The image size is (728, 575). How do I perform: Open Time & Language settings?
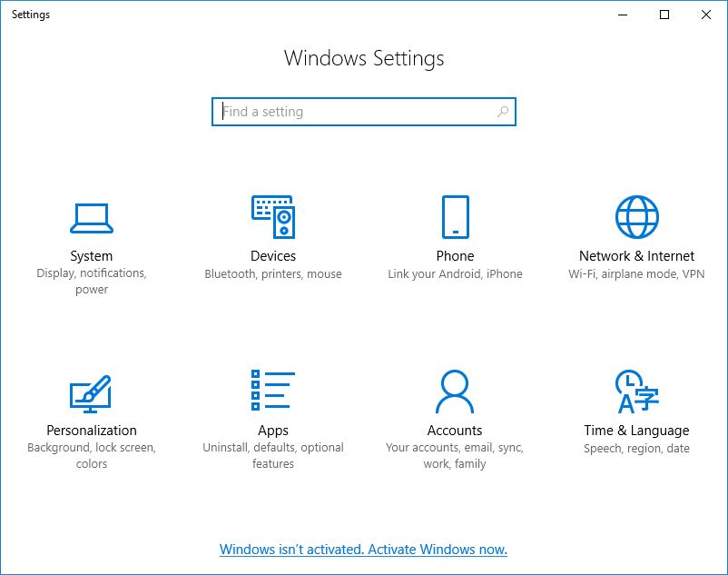point(636,404)
